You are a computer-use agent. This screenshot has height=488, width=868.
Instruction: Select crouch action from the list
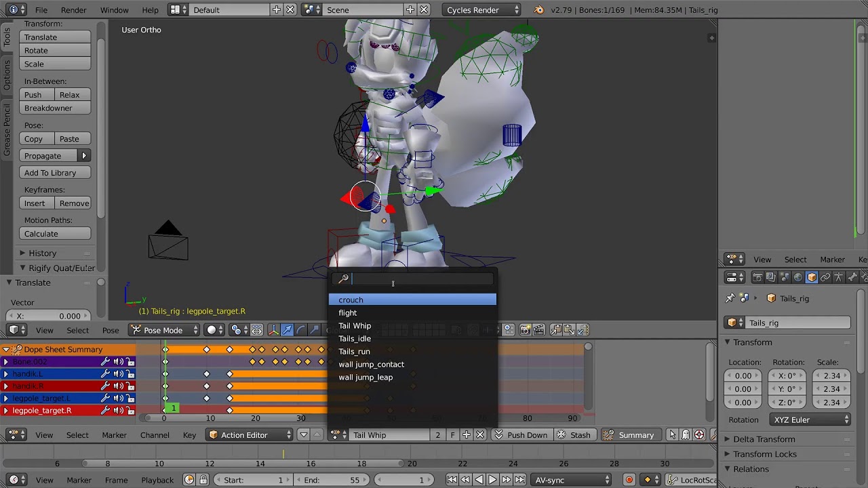[x=412, y=300]
